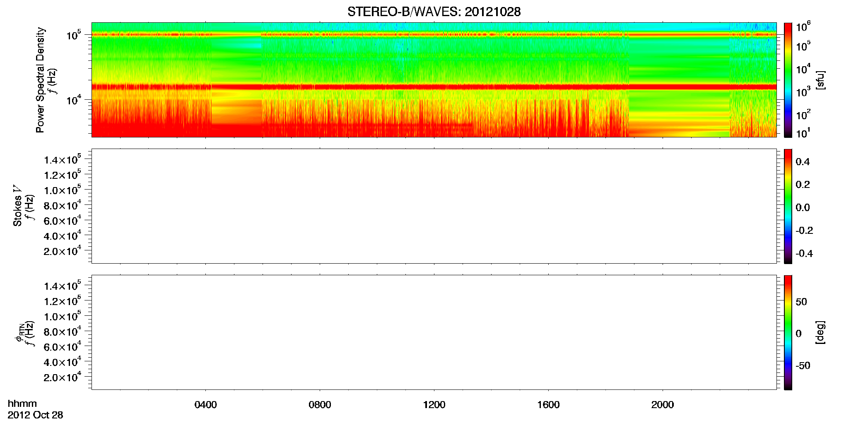Click the STEREO-B/WAVES: 20121028 plot title
The width and height of the screenshot is (868, 447).
click(434, 12)
